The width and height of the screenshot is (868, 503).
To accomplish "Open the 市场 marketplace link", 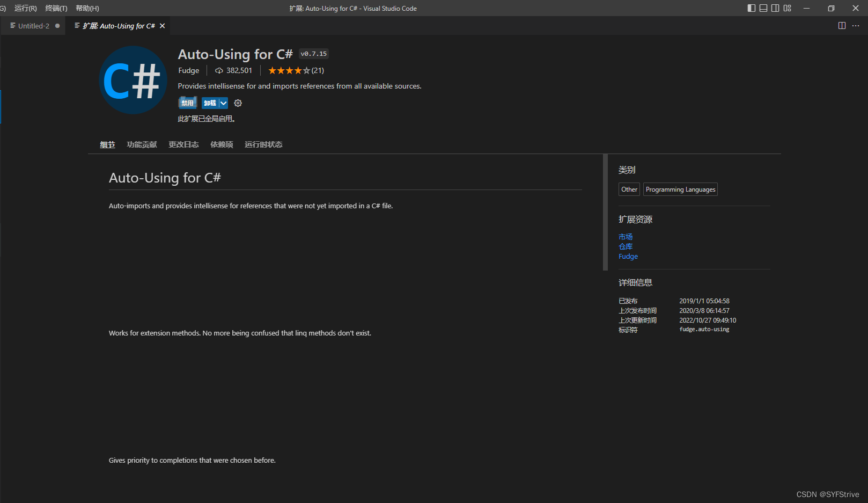I will (x=626, y=237).
